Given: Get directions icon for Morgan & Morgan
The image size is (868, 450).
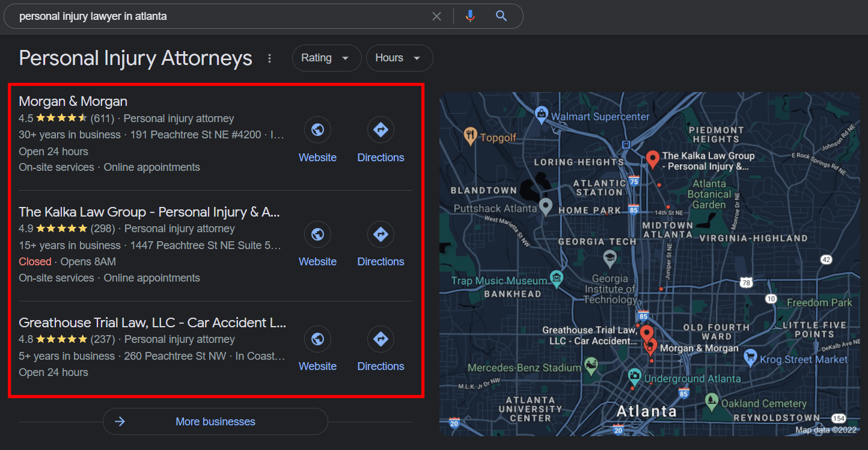Looking at the screenshot, I should click(381, 129).
